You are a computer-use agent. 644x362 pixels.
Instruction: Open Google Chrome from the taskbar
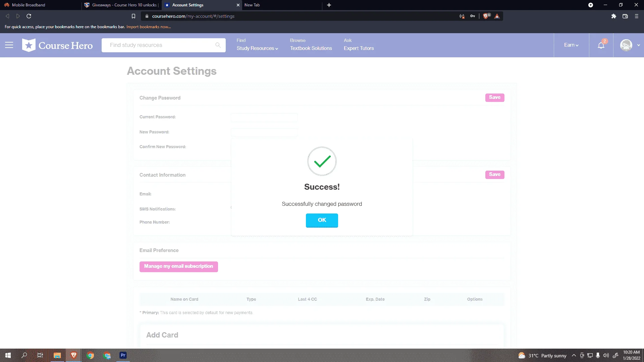coord(90,355)
